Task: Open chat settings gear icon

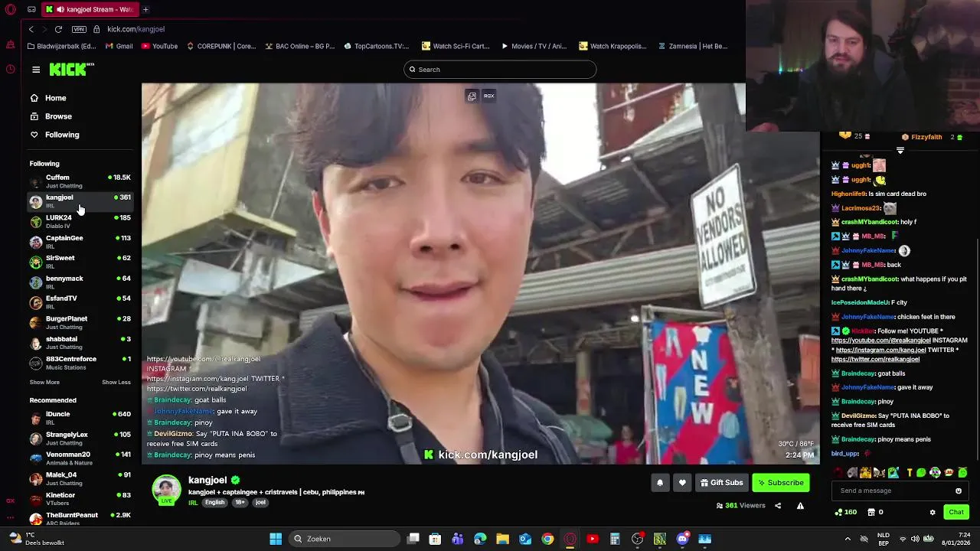Action: tap(933, 513)
